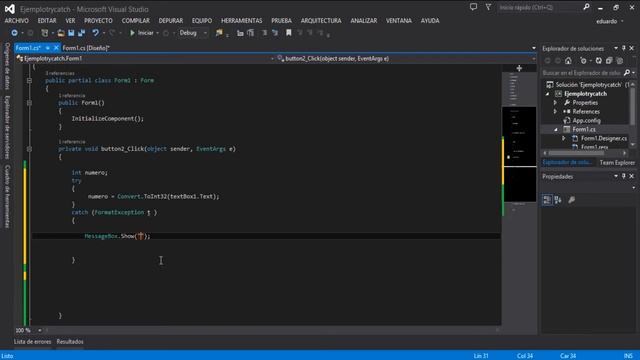The width and height of the screenshot is (640, 360).
Task: Click the Open File folder icon
Action: tap(61, 33)
